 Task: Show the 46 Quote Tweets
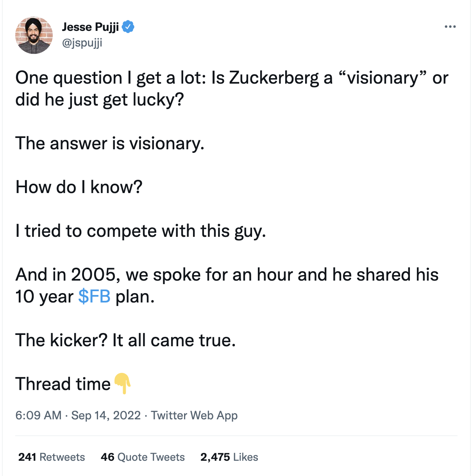point(143,457)
